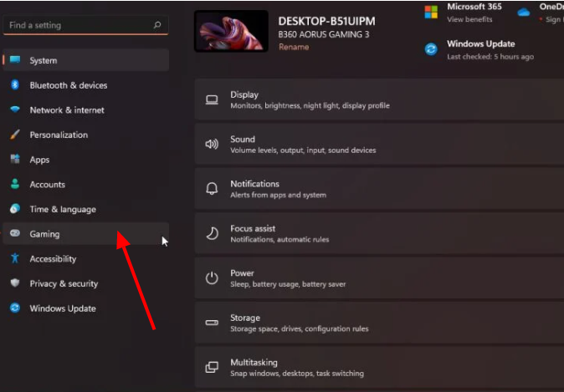Click the search magnifier icon
Screen dimensions: 564x392
click(157, 25)
